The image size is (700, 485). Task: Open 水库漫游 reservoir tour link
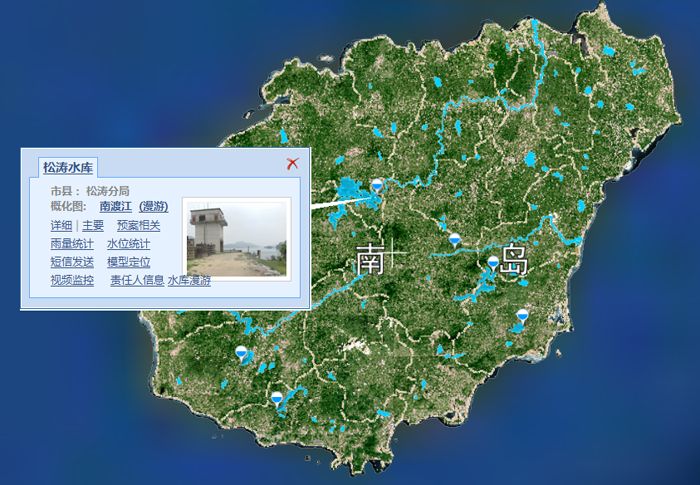pyautogui.click(x=189, y=280)
